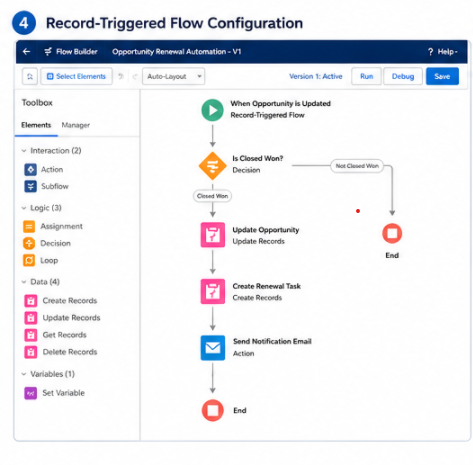Click the End node below Send Notification Email
This screenshot has height=465, width=473.
coord(213,410)
